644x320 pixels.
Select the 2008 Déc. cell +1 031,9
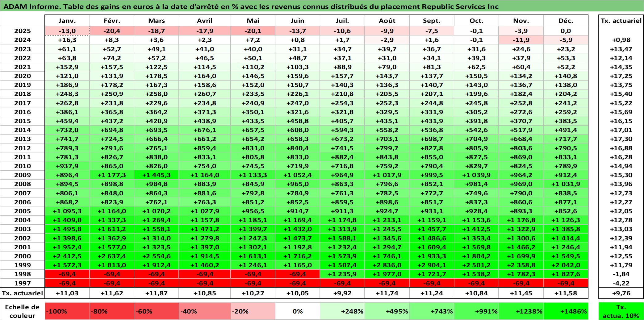pos(566,184)
